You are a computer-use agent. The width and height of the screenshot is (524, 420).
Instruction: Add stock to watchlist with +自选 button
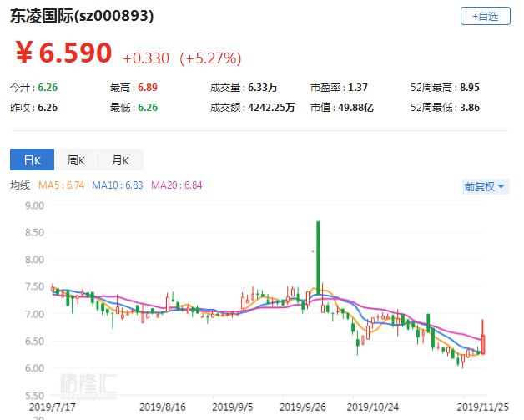tap(486, 16)
